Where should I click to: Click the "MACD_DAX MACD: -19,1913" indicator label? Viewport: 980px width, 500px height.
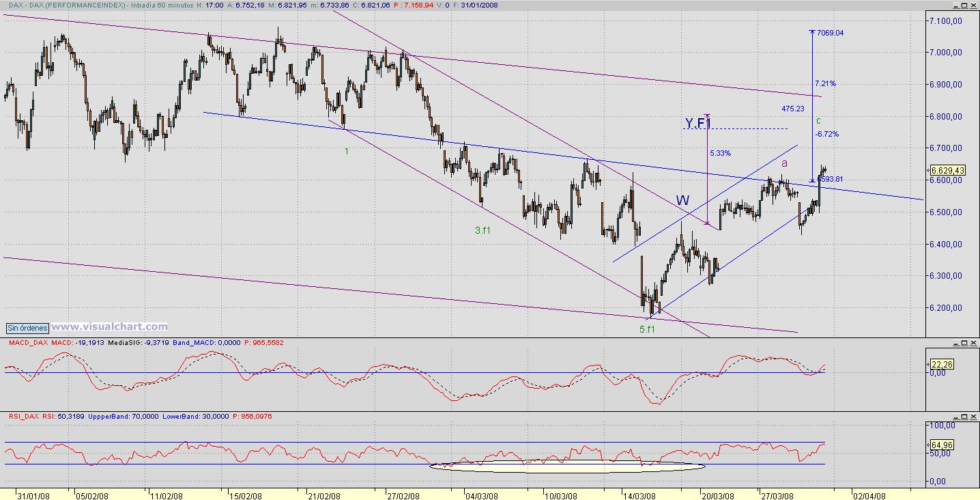click(55, 343)
